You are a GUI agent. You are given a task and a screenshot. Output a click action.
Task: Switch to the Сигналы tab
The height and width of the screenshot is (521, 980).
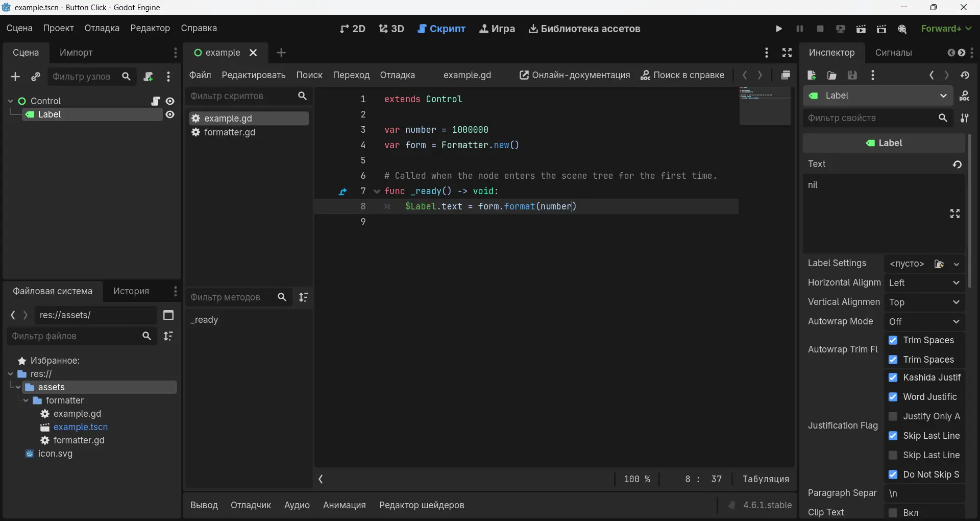pos(893,53)
